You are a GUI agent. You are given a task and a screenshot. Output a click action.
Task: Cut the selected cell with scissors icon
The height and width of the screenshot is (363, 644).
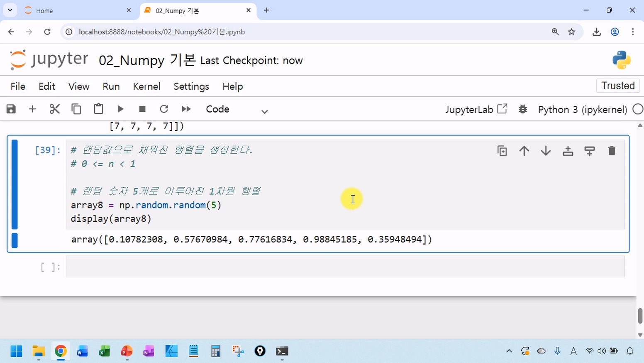point(54,109)
